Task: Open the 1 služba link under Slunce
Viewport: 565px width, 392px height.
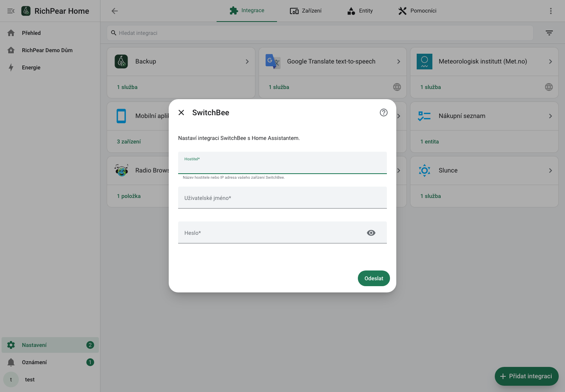Action: [x=430, y=196]
